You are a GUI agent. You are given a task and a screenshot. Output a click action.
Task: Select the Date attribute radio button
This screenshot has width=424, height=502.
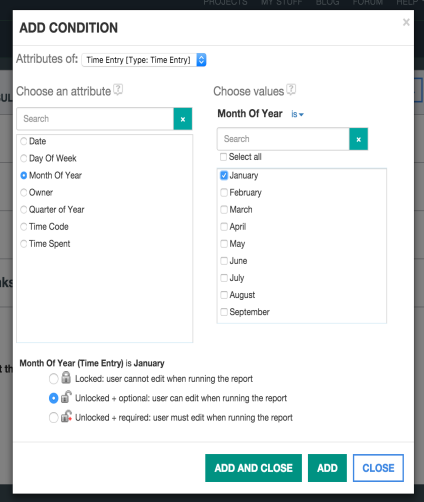(x=24, y=141)
